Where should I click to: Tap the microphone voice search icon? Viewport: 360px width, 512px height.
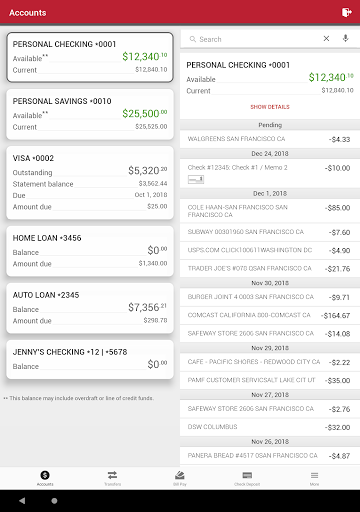point(346,39)
